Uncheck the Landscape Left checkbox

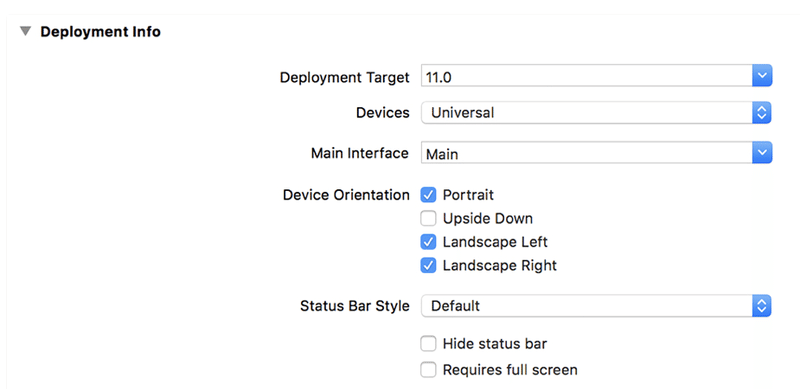[428, 242]
